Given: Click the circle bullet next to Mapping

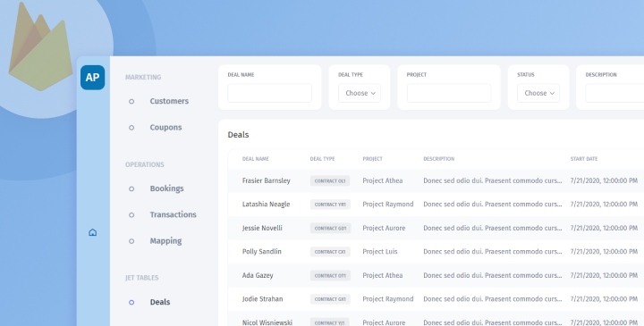Looking at the screenshot, I should (x=131, y=241).
